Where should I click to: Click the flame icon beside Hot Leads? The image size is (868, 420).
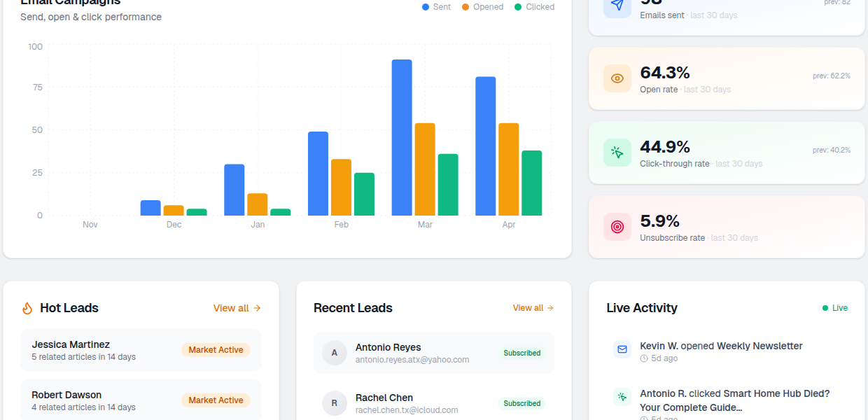[x=27, y=308]
